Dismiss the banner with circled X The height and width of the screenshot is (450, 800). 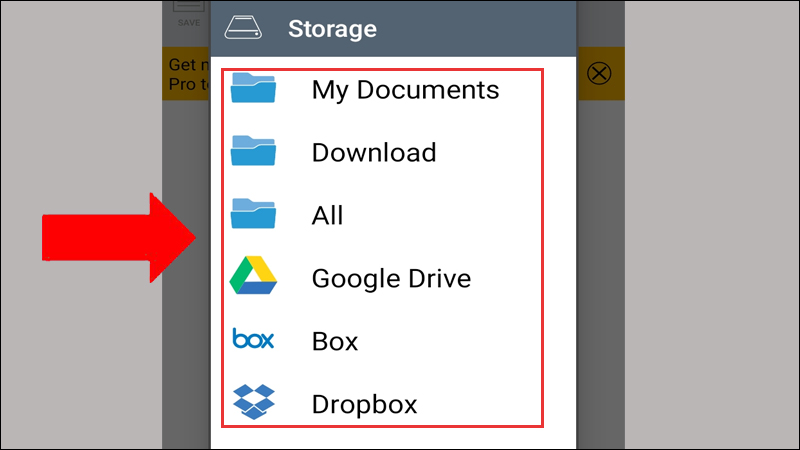[x=599, y=73]
